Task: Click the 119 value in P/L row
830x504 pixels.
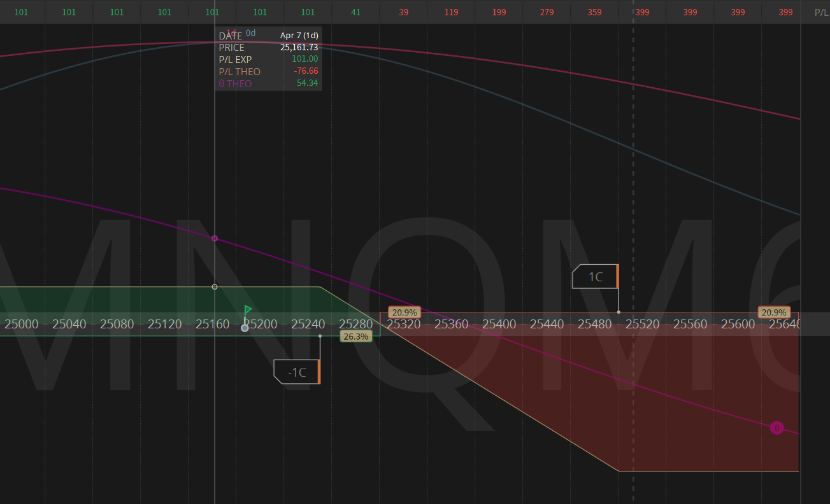Action: [x=451, y=12]
